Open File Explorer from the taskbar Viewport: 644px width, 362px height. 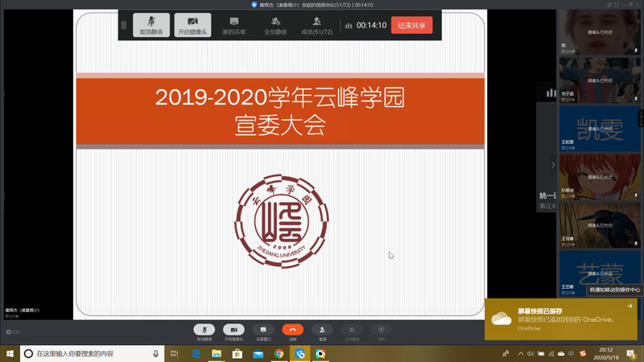217,353
